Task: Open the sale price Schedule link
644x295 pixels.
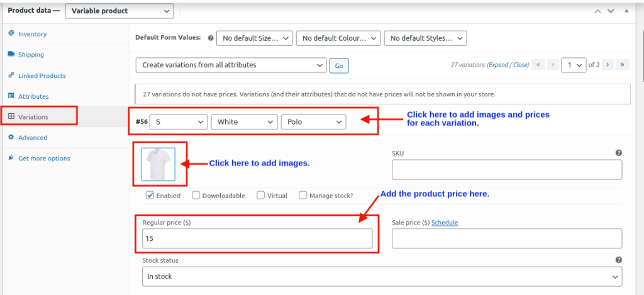Action: click(x=445, y=223)
